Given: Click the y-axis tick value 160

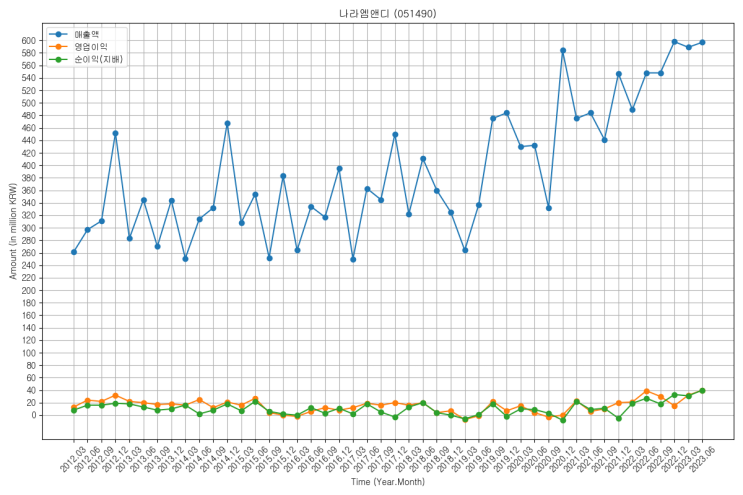Looking at the screenshot, I should [x=28, y=315].
